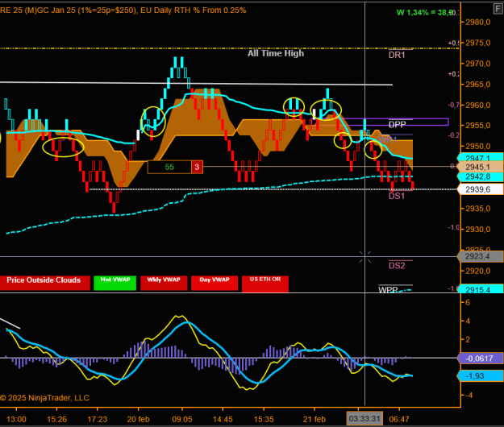This screenshot has height=427, width=504.
Task: Click the 2945,1 tan price marker
Action: coord(480,167)
